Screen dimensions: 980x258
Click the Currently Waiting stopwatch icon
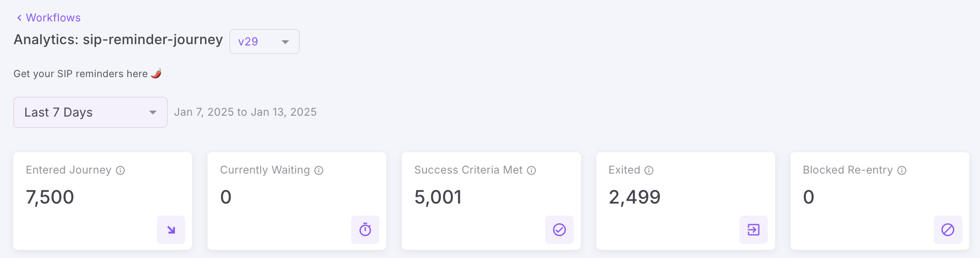coord(365,230)
